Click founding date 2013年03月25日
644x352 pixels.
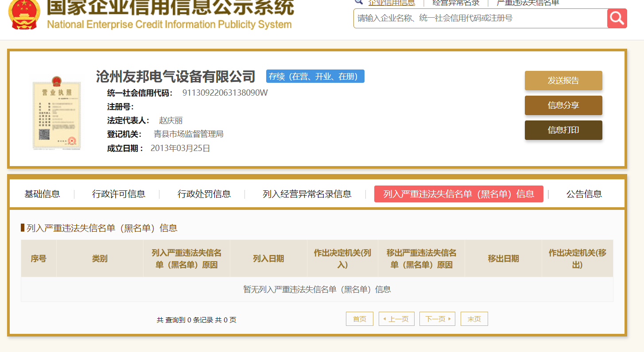pyautogui.click(x=180, y=148)
